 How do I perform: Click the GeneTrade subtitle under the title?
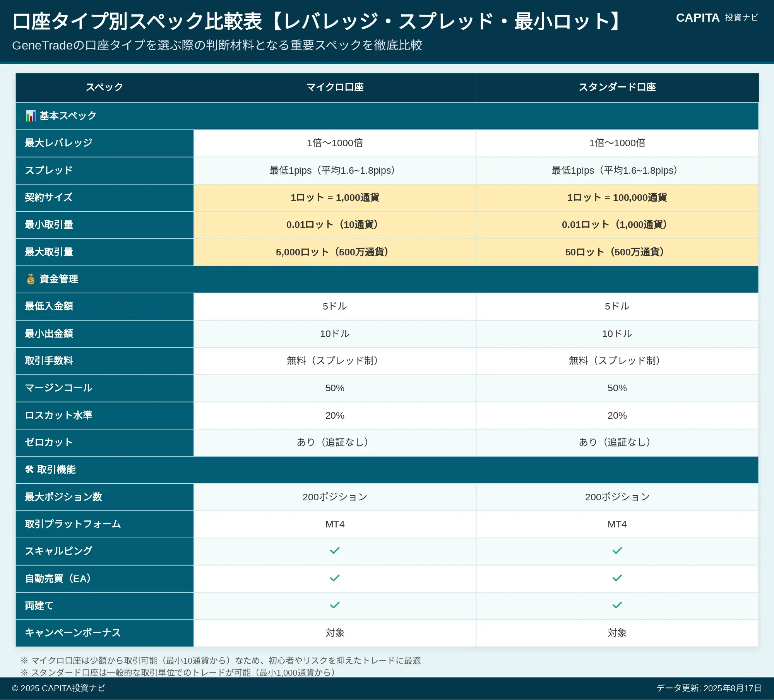pos(217,45)
